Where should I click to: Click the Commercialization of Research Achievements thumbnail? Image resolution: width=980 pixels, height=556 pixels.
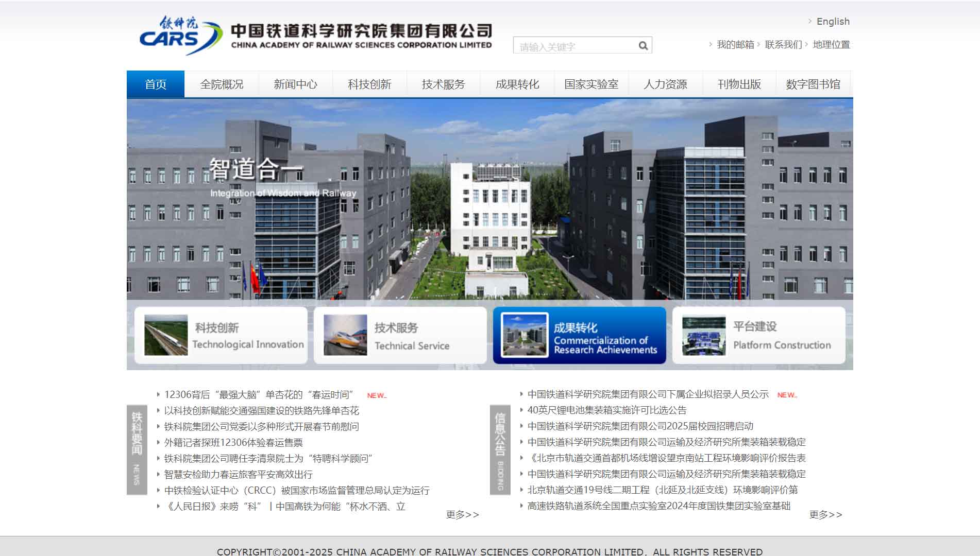[x=525, y=335]
